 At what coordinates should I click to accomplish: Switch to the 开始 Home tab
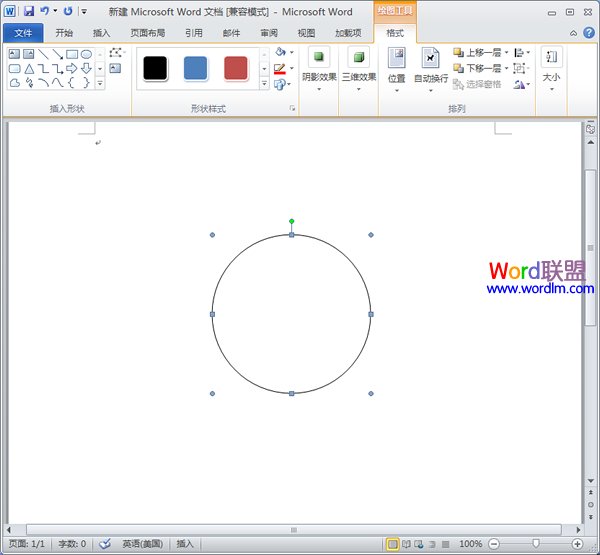64,33
